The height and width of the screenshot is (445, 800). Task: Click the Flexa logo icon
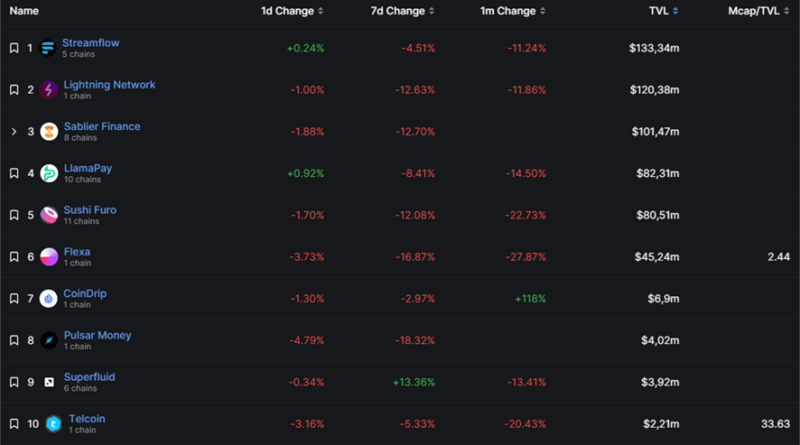[48, 257]
